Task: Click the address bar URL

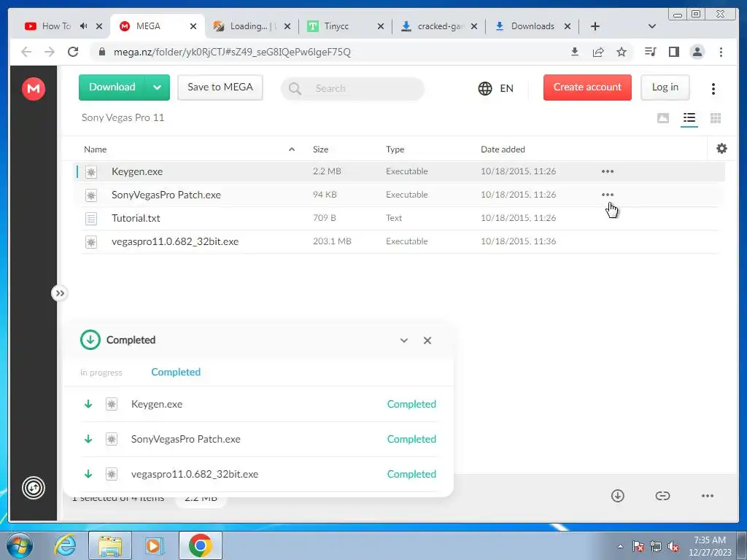Action: pyautogui.click(x=232, y=52)
